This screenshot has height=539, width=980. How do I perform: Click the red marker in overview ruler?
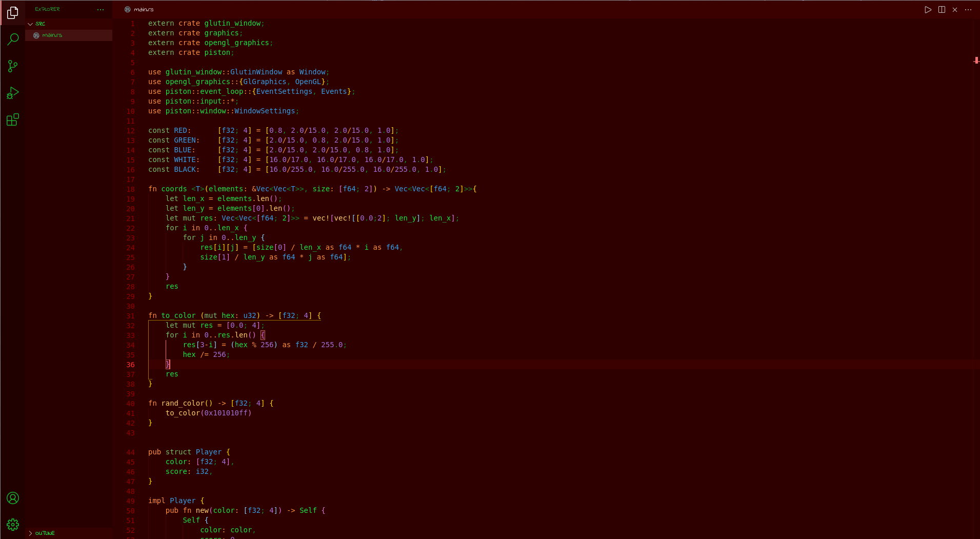pyautogui.click(x=976, y=61)
